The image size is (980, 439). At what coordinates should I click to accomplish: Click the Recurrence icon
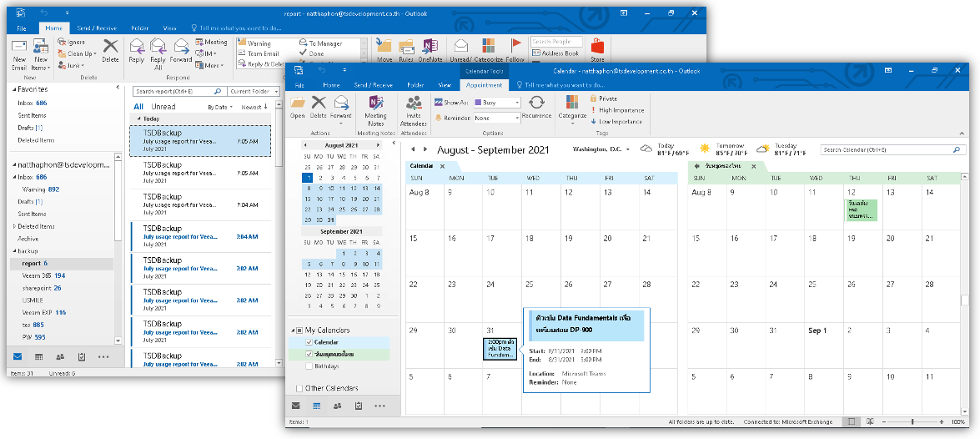(x=536, y=107)
